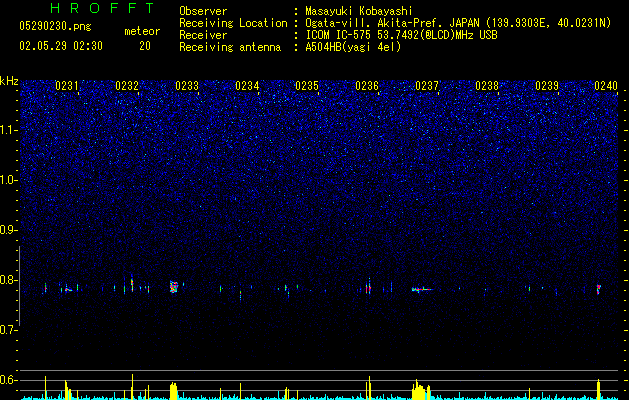The width and height of the screenshot is (629, 400).
Task: Click the 0236 time marker
Action: 367,86
